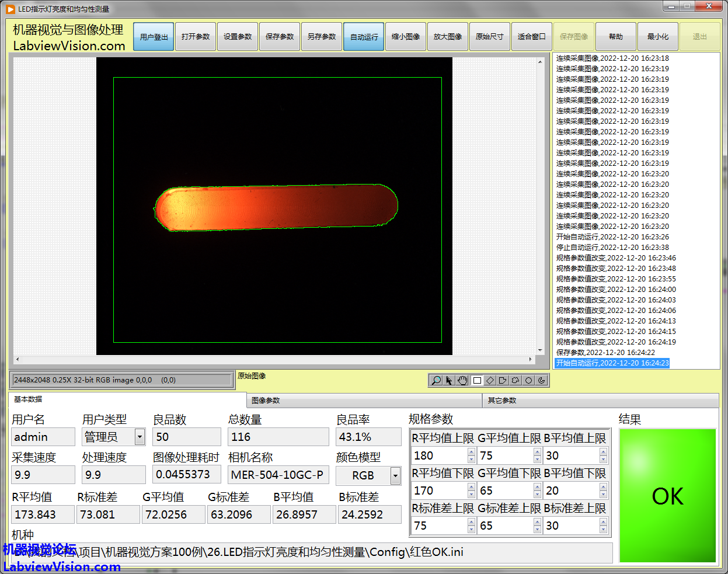Click the LabVIEW title bar app icon
728x574 pixels.
(x=11, y=9)
